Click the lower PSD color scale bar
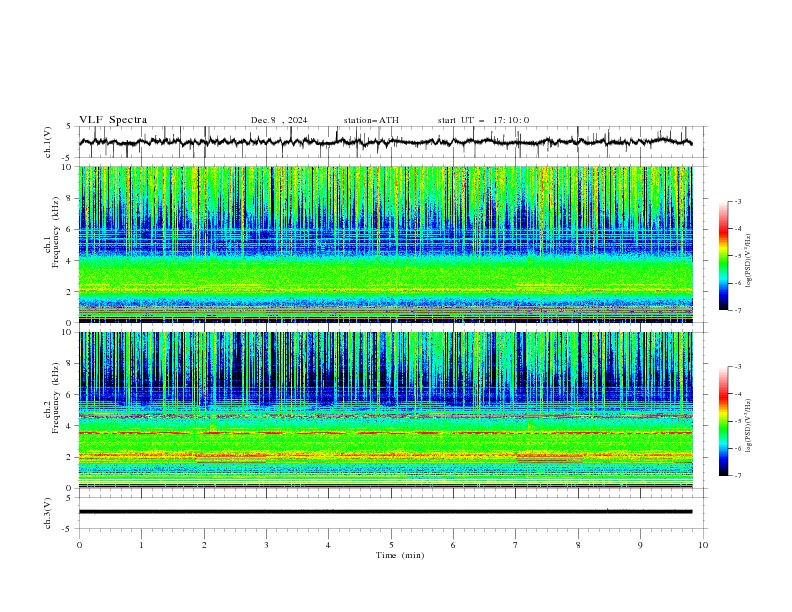The image size is (792, 612). pos(724,421)
